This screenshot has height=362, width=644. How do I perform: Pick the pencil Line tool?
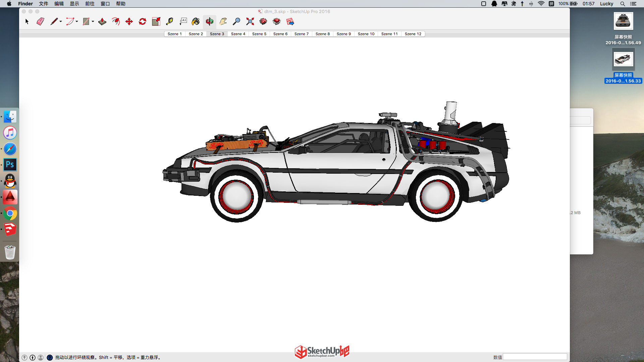54,21
